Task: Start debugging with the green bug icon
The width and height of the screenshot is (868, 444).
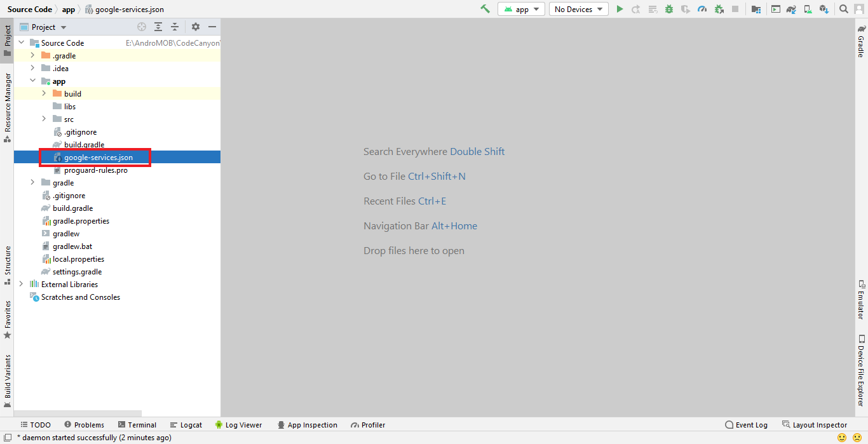Action: (669, 9)
